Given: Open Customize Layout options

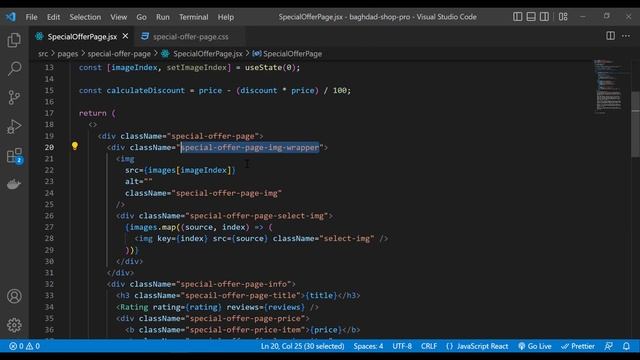Looking at the screenshot, I should (x=563, y=17).
